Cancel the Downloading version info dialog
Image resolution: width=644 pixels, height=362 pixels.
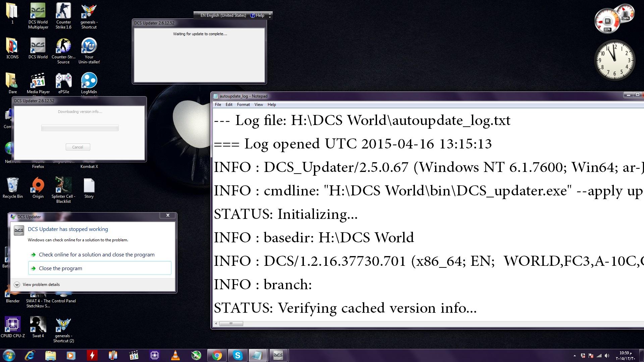point(77,147)
